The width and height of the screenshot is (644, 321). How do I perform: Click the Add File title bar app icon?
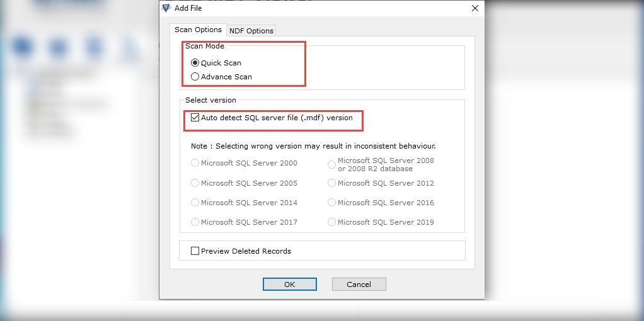[166, 8]
